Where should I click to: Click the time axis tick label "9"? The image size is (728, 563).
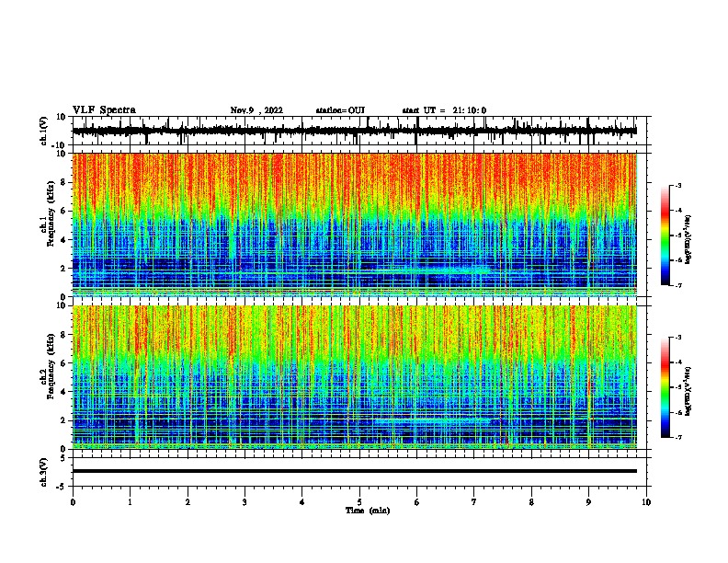pos(588,502)
